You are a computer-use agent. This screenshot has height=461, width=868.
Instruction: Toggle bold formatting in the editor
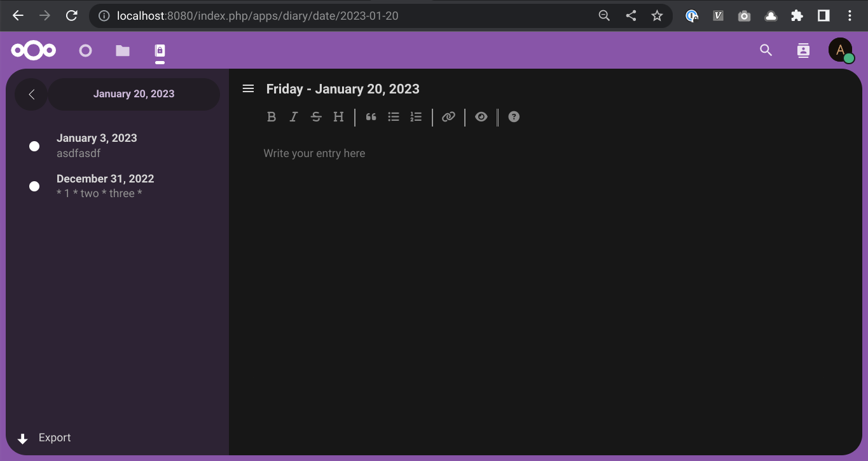272,116
